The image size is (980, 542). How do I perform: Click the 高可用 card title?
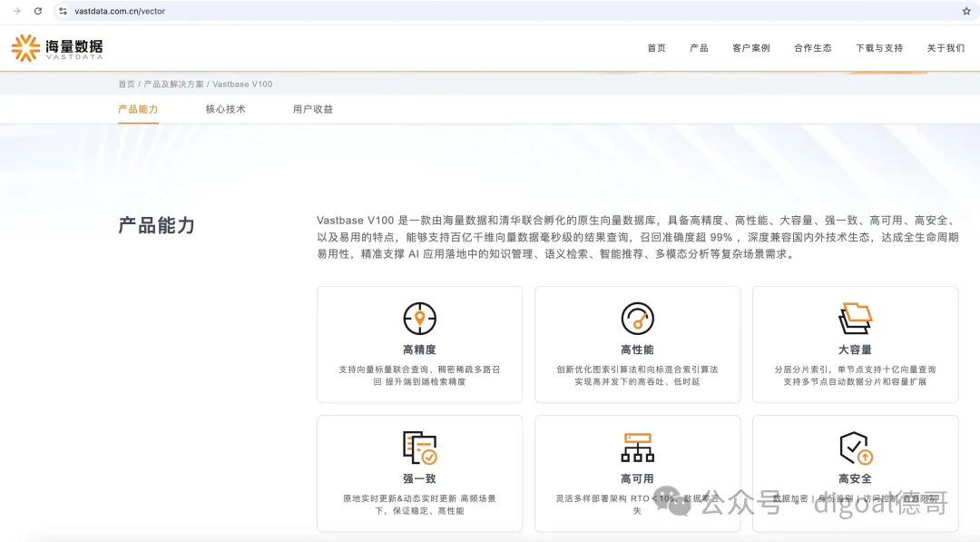pos(637,478)
